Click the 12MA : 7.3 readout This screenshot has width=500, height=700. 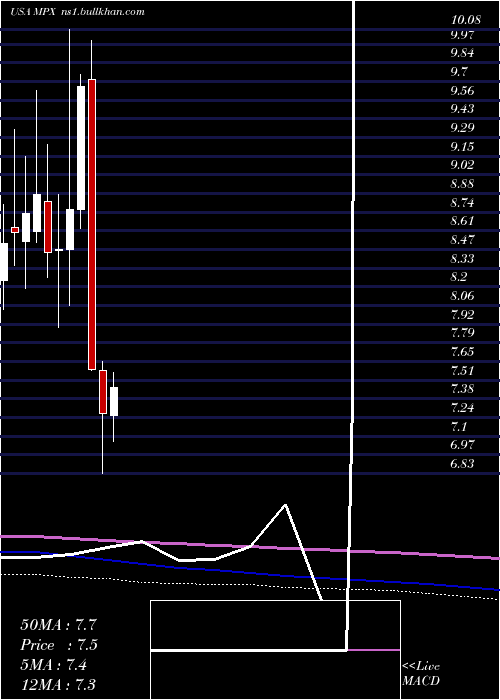58,684
